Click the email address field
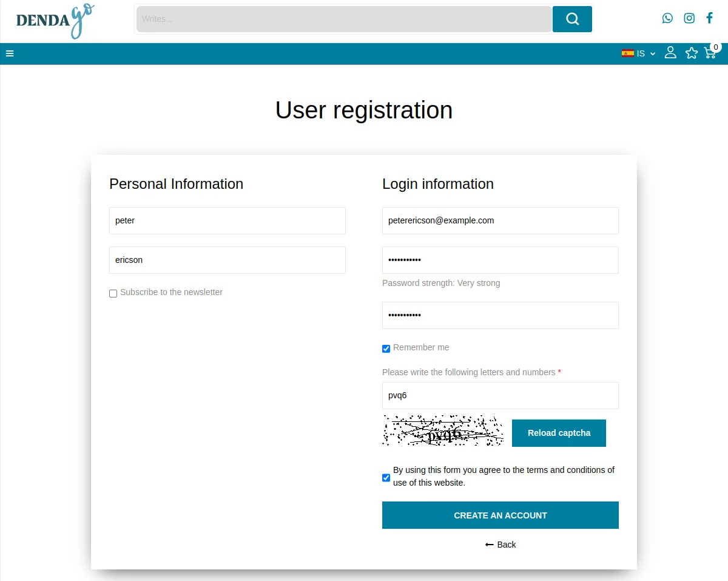 (x=500, y=220)
